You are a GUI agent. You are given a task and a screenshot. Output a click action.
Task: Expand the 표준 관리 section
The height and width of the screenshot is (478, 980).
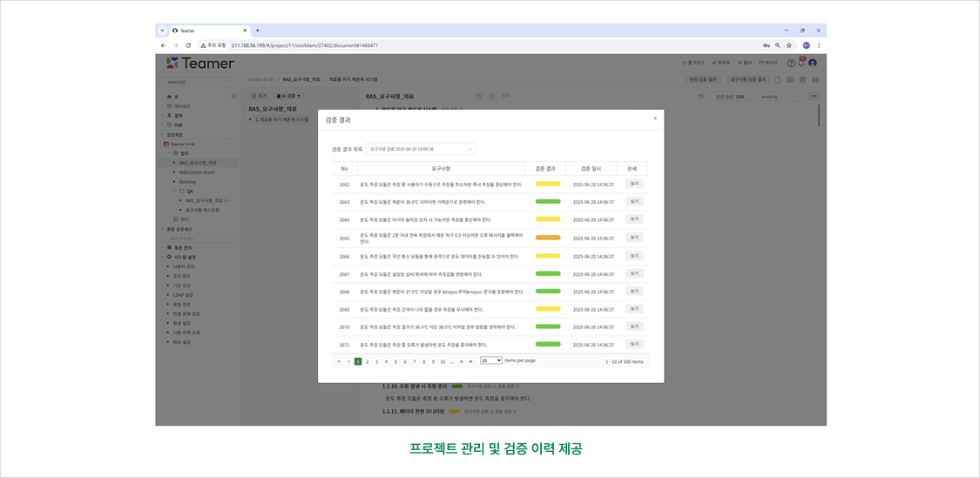pos(163,247)
